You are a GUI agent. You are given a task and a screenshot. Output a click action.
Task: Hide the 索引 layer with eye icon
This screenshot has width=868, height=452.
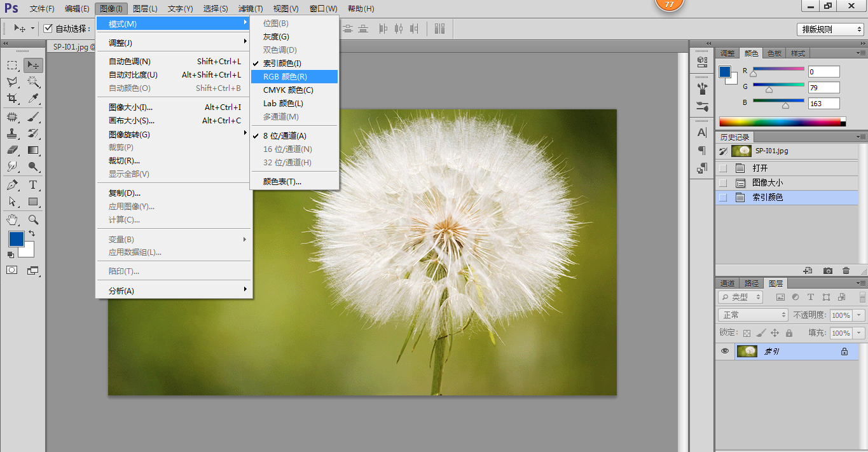click(724, 352)
